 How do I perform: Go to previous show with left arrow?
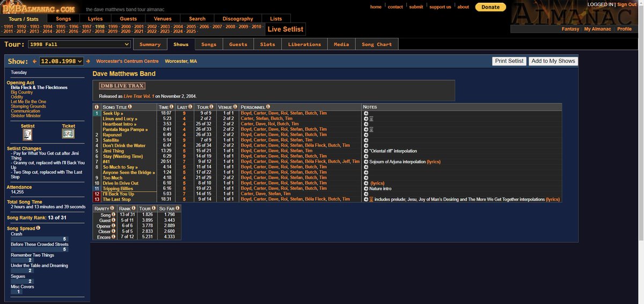pyautogui.click(x=35, y=61)
